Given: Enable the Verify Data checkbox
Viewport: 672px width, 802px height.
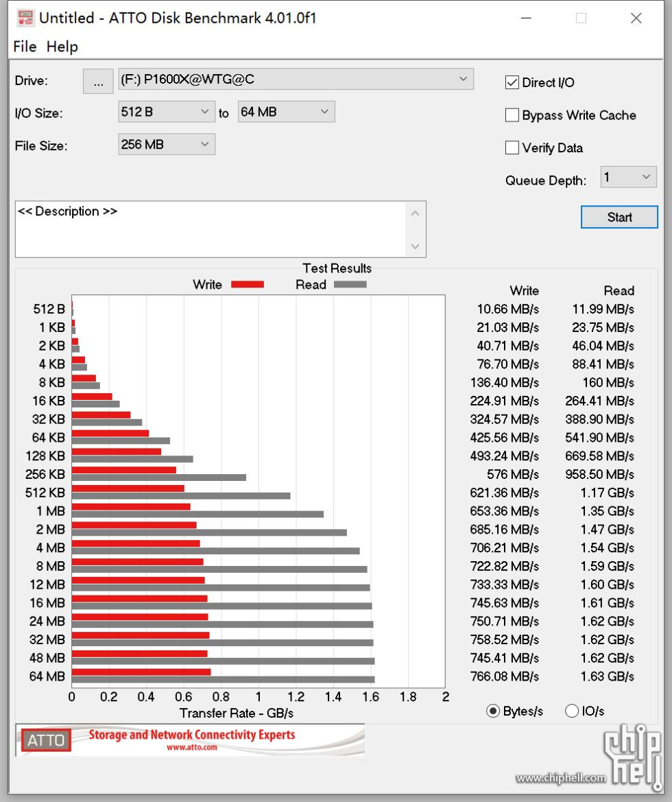Looking at the screenshot, I should 512,148.
